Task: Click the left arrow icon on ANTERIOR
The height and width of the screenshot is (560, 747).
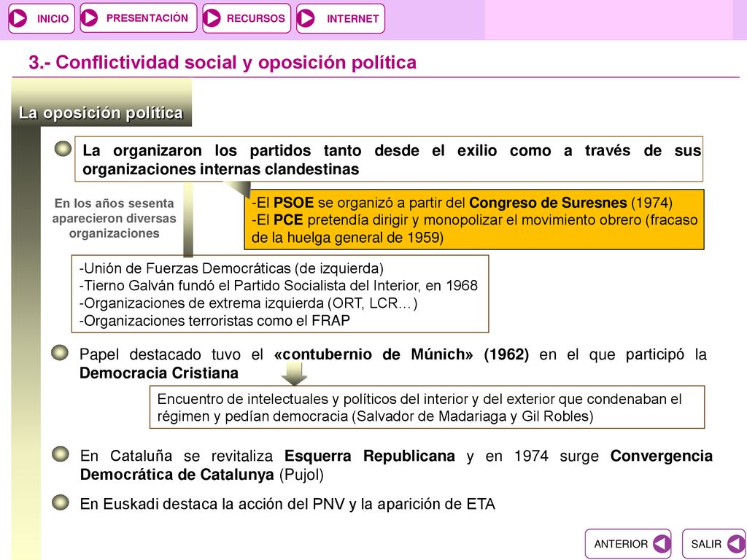Action: 661,543
